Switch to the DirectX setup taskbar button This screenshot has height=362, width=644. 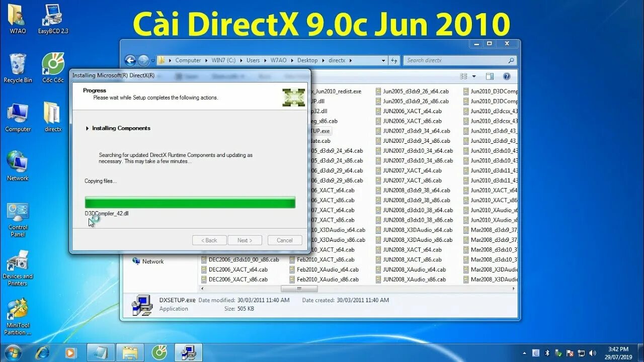pos(188,352)
